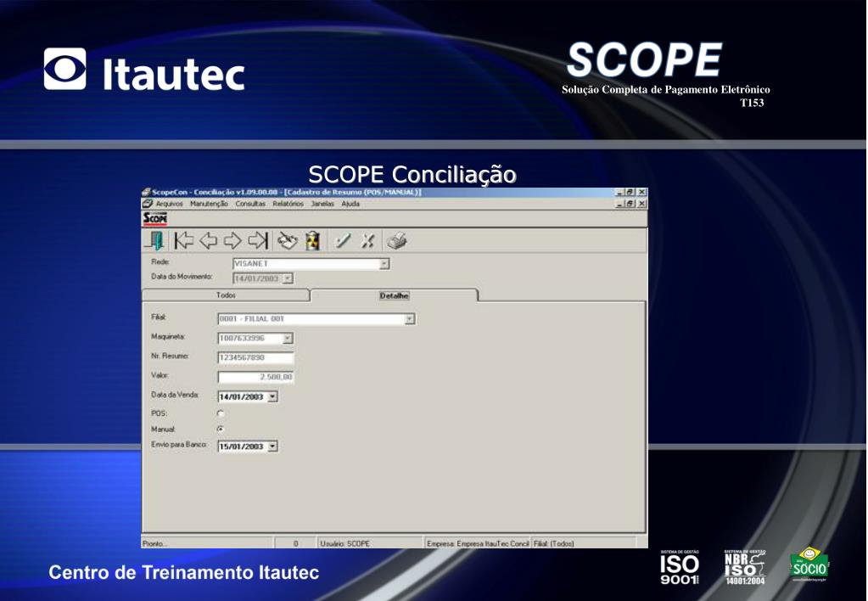This screenshot has width=868, height=601.
Task: Minimize the inner Cadastro de Resumo window
Action: (620, 204)
